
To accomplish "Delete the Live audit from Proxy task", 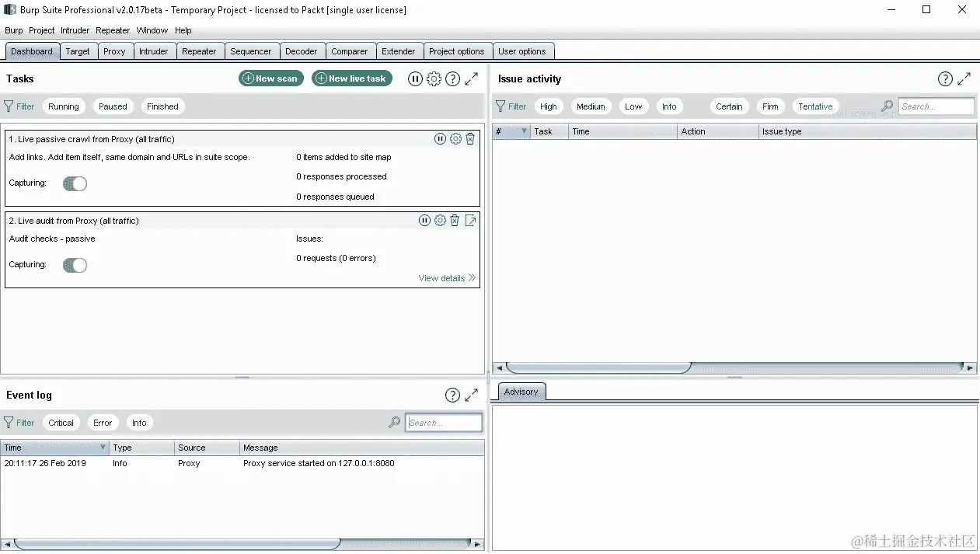I will pyautogui.click(x=455, y=221).
